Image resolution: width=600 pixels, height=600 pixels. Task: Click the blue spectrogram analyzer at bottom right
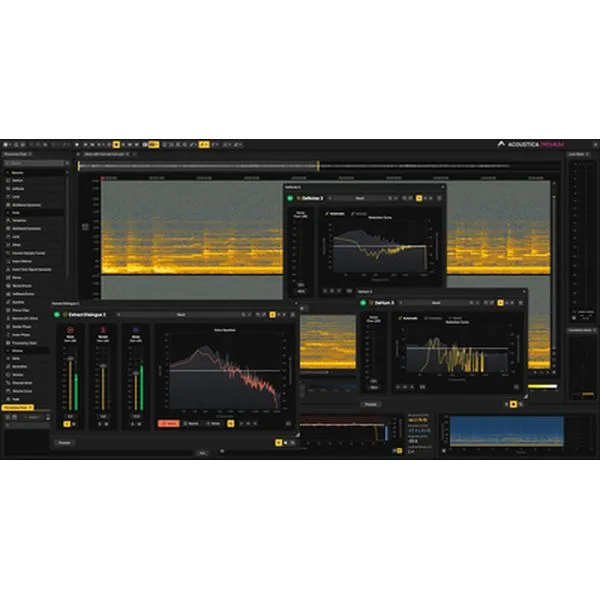pos(506,431)
